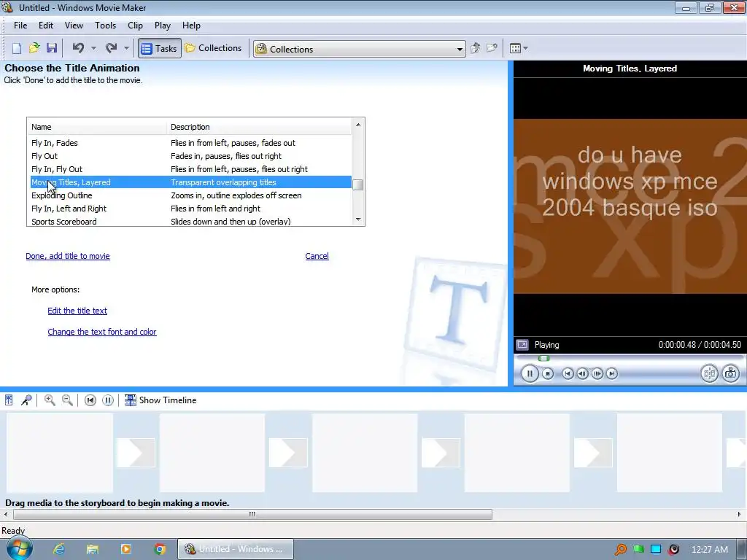747x560 pixels.
Task: Select 'Moving Titles, Layered' animation
Action: point(191,182)
